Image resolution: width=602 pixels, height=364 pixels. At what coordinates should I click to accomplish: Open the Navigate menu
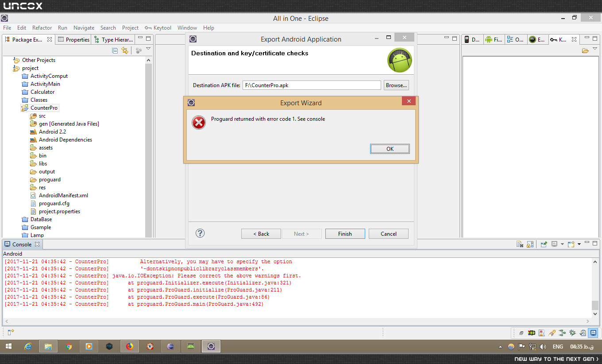pyautogui.click(x=84, y=27)
